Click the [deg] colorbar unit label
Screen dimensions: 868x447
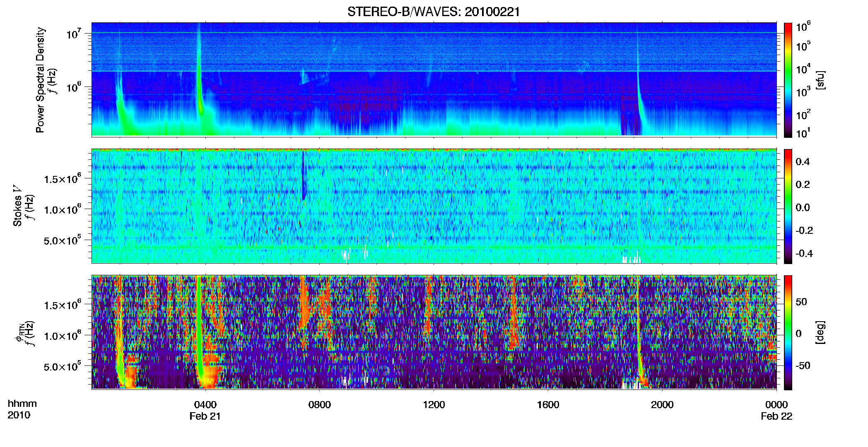[820, 332]
